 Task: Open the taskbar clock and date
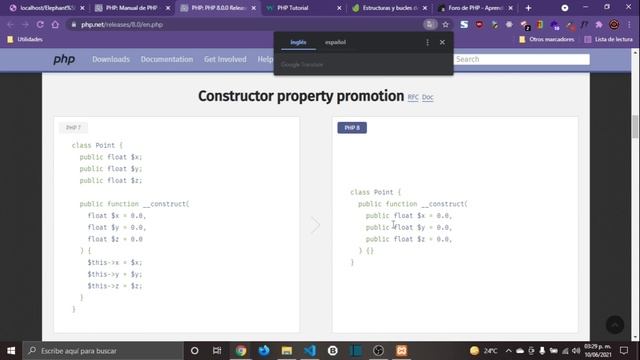[x=598, y=351]
